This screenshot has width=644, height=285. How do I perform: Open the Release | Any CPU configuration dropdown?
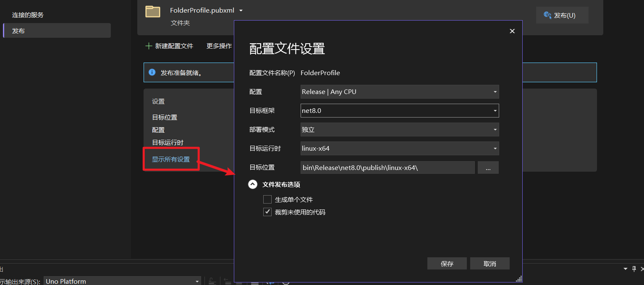(x=399, y=92)
